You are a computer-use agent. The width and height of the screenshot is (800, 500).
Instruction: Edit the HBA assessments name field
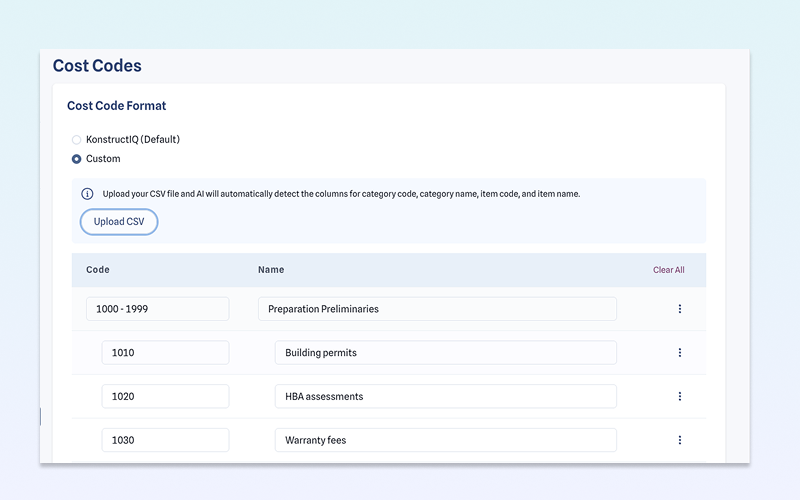[445, 396]
